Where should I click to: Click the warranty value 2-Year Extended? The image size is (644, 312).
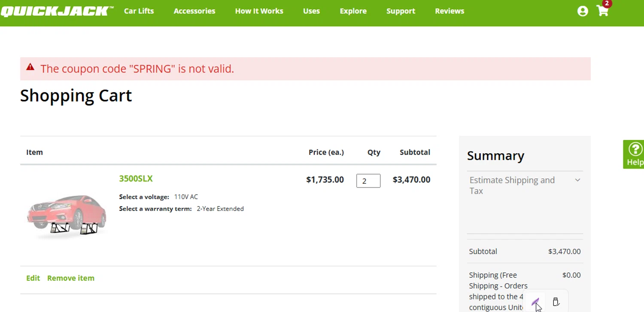(x=220, y=209)
